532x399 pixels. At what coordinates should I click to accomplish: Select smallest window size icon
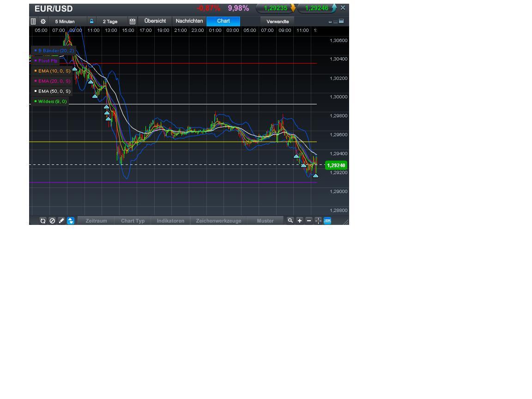point(330,22)
